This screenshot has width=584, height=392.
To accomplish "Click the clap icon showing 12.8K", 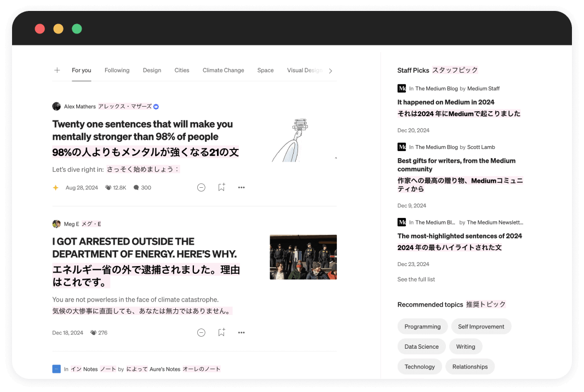I will [x=108, y=188].
